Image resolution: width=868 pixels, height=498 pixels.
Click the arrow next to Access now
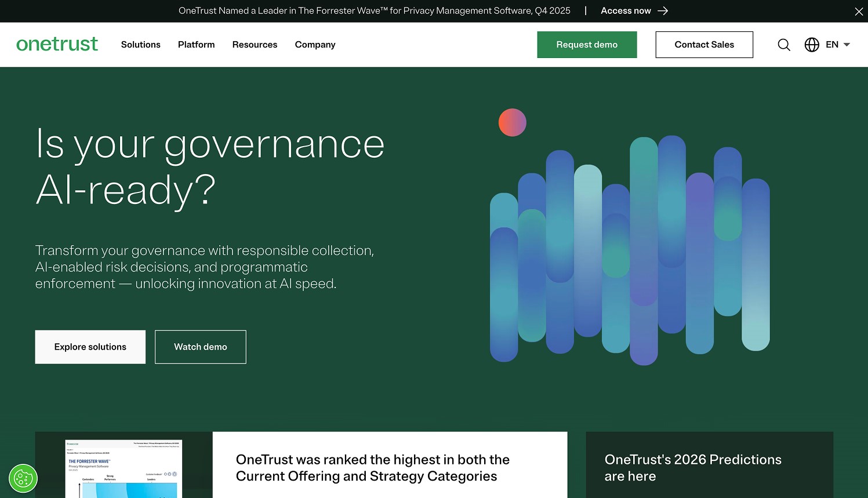(663, 10)
